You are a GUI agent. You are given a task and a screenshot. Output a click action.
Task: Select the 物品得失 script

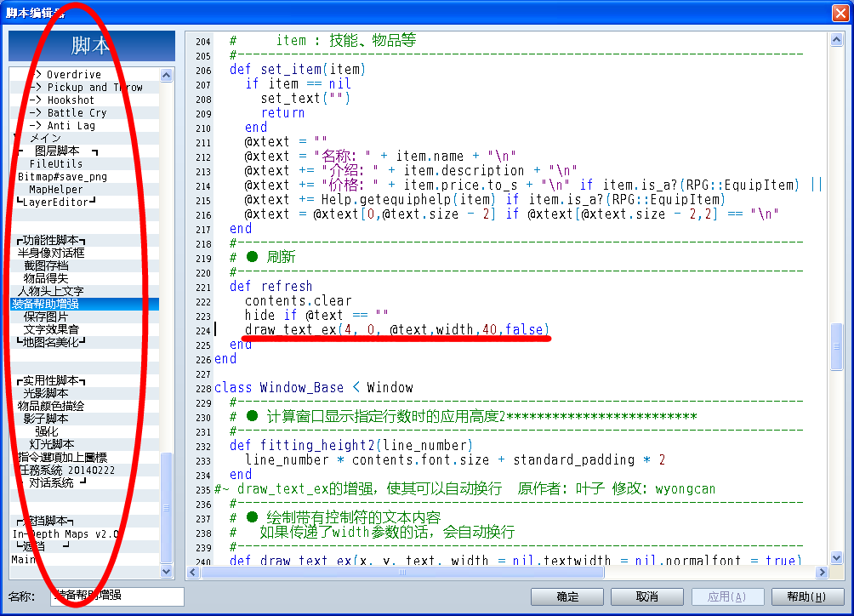click(84, 279)
